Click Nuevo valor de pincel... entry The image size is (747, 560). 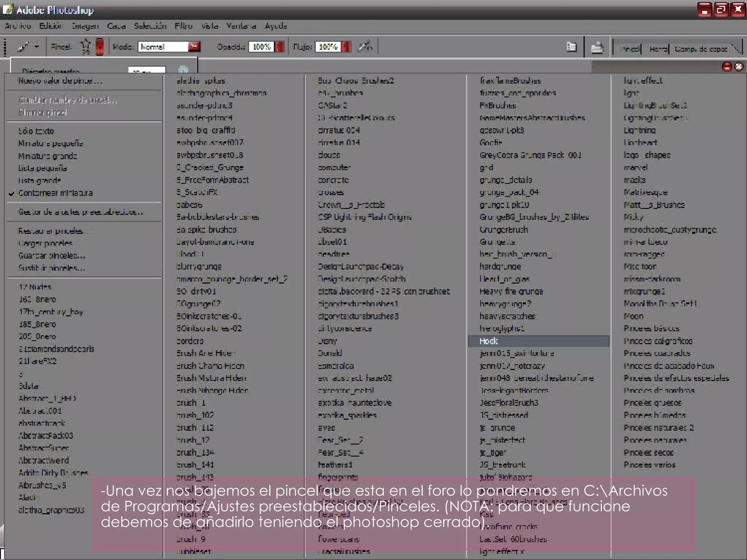60,81
